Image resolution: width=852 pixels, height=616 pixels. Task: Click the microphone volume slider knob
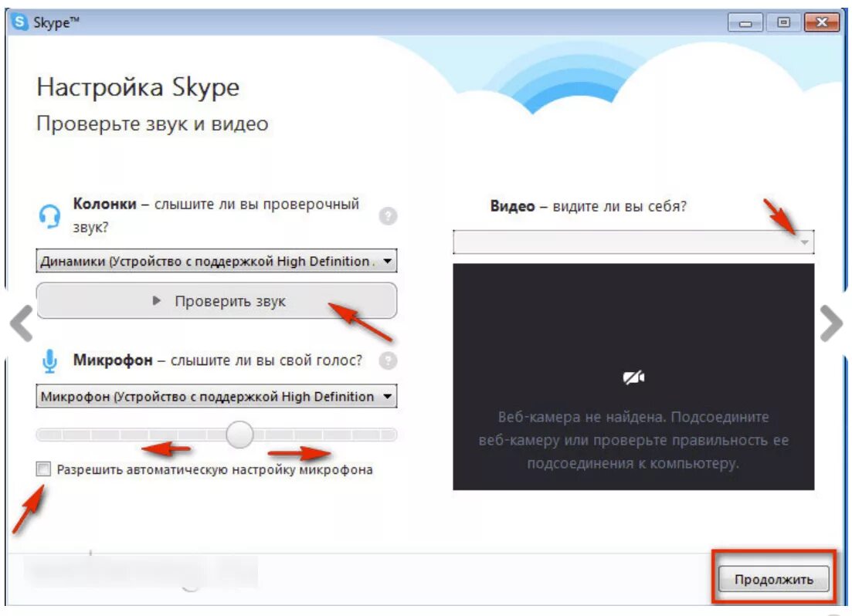[239, 435]
